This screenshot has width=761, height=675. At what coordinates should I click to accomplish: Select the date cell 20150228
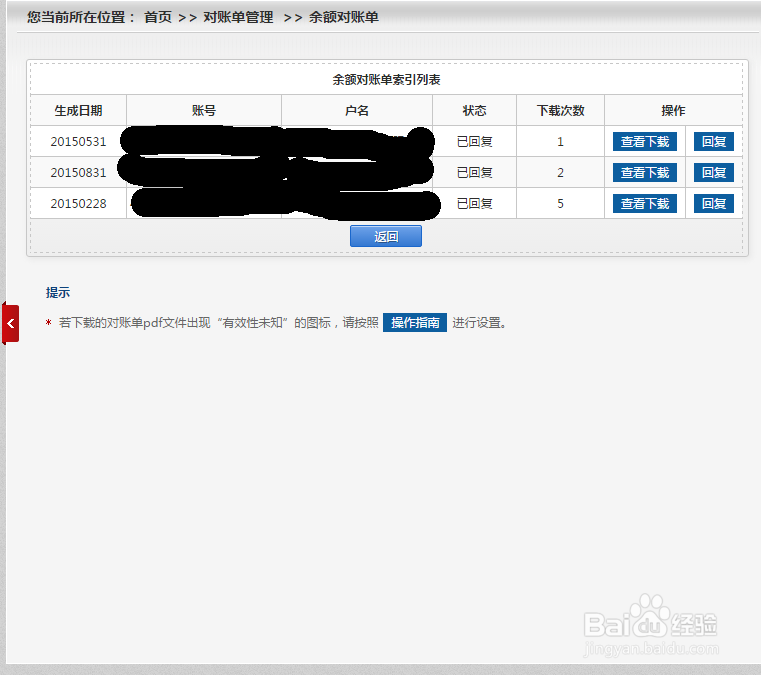pos(78,204)
